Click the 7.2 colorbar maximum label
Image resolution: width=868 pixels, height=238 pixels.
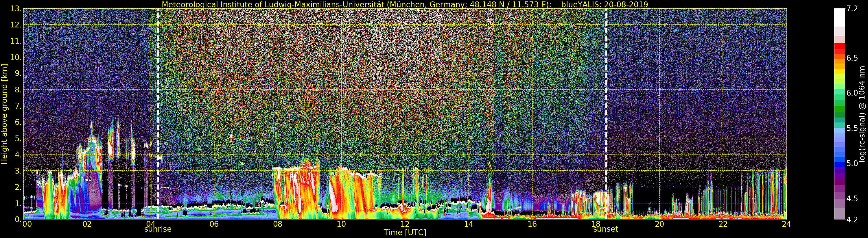coord(852,9)
